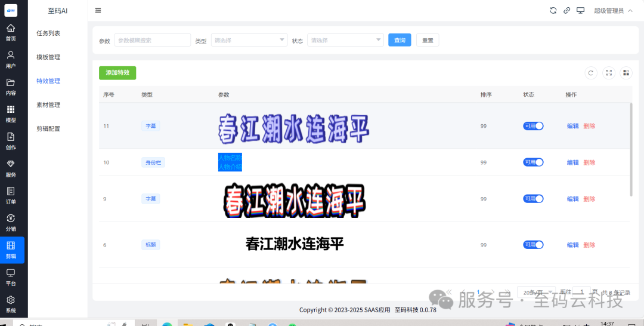Open the 20条/页 page size dropdown

tap(537, 293)
